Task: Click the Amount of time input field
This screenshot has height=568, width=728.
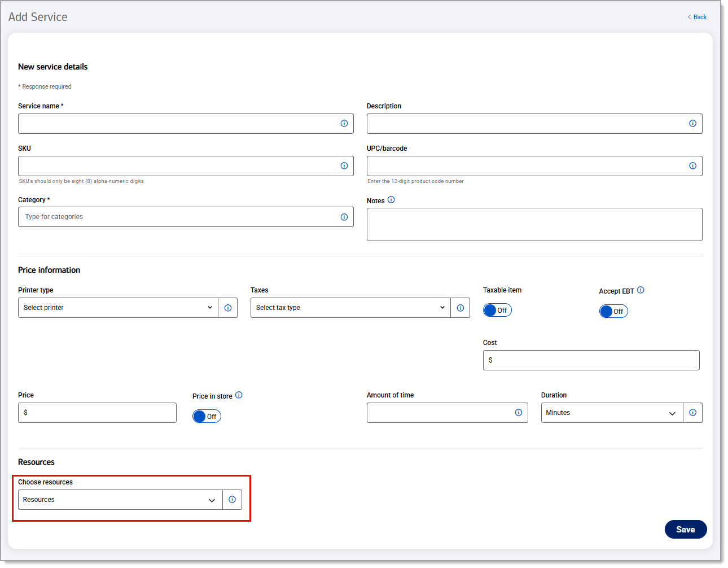Action: pyautogui.click(x=448, y=413)
